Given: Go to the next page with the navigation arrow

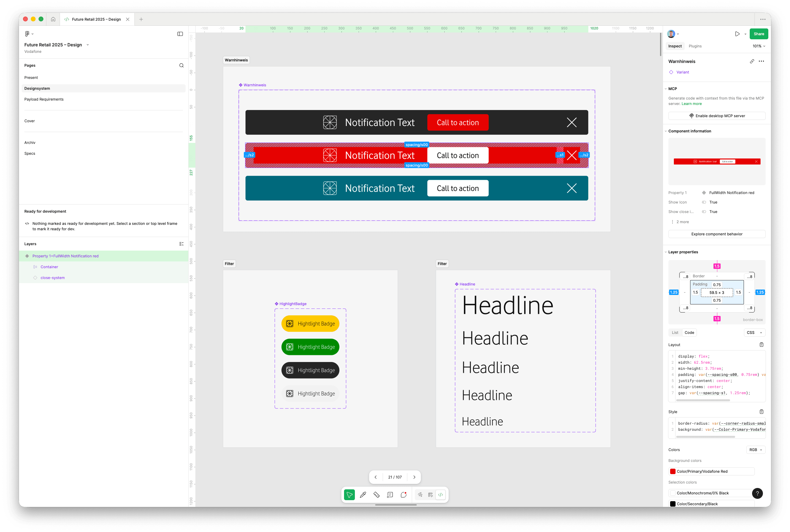Looking at the screenshot, I should (414, 477).
